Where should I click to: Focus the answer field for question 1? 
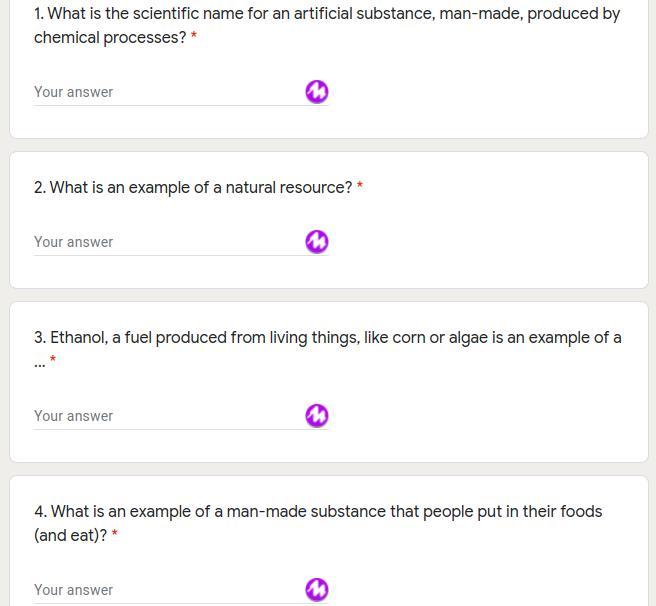point(165,92)
